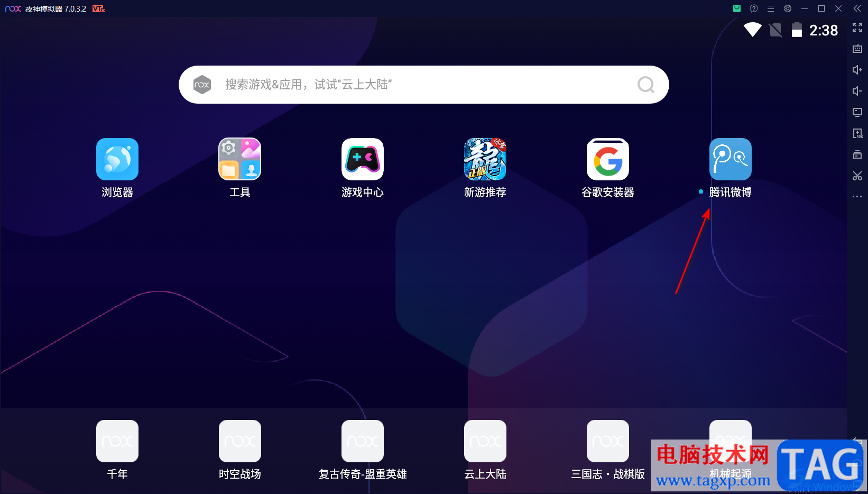Open the screen/display option in sidebar
The width and height of the screenshot is (868, 494).
tap(857, 112)
